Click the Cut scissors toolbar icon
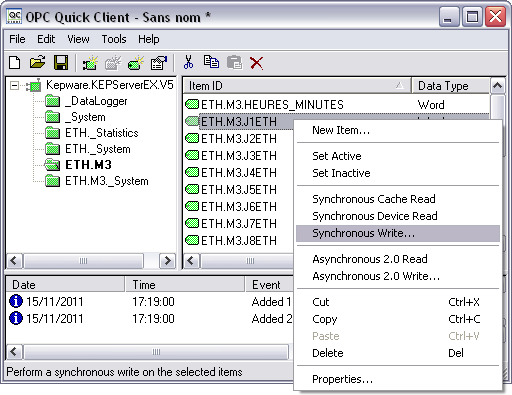 point(188,62)
